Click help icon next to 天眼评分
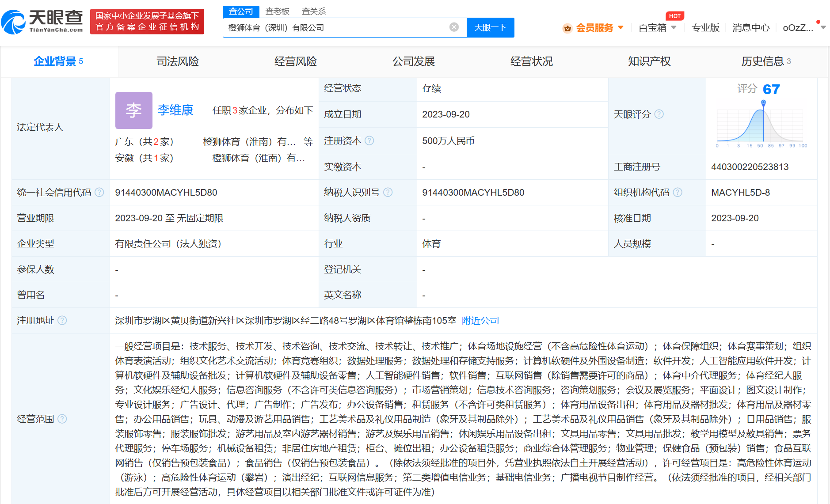Image resolution: width=830 pixels, height=504 pixels. (x=659, y=114)
